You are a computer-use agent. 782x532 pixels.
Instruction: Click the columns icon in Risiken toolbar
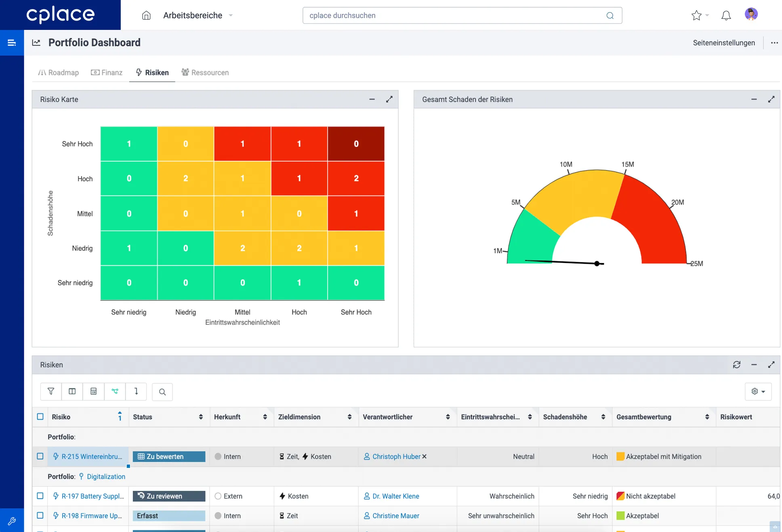[72, 391]
